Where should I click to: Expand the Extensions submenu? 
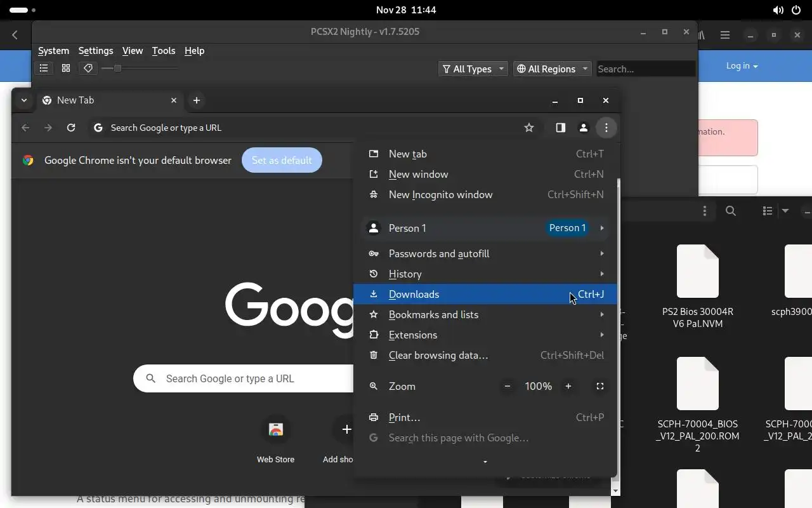(x=485, y=335)
